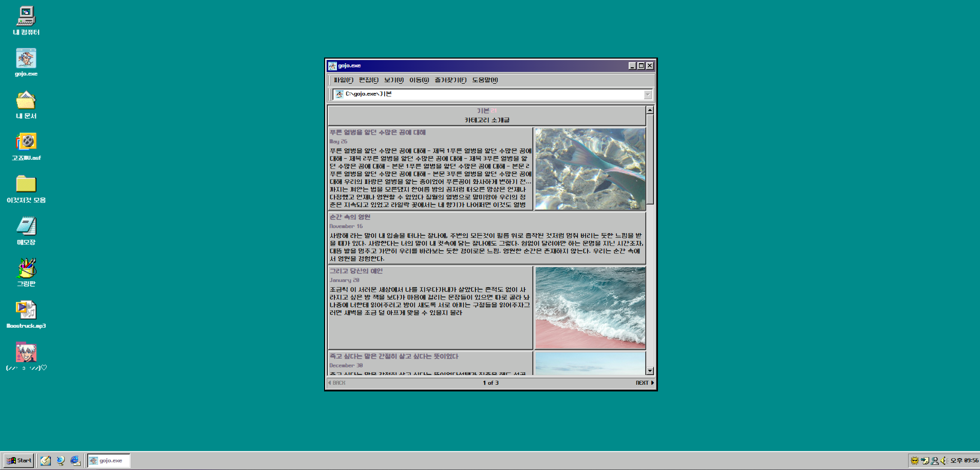Viewport: 980px width, 470px height.
Task: Select the gojo.exe desktop icon
Action: [x=26, y=63]
